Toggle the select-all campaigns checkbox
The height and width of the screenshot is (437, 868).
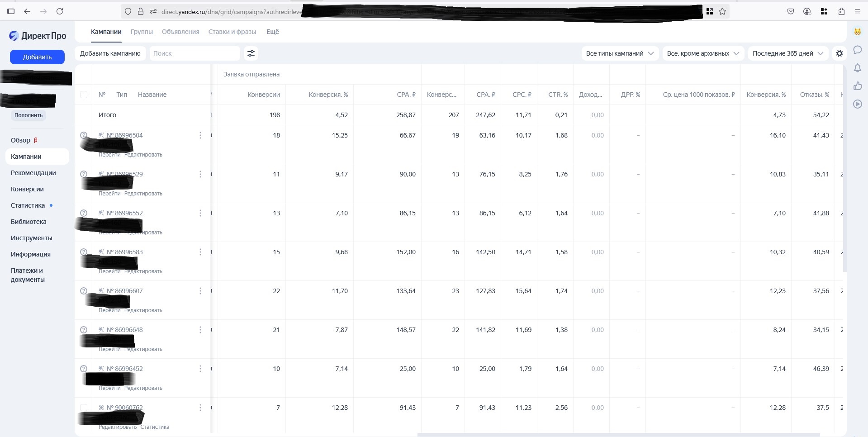[x=84, y=95]
